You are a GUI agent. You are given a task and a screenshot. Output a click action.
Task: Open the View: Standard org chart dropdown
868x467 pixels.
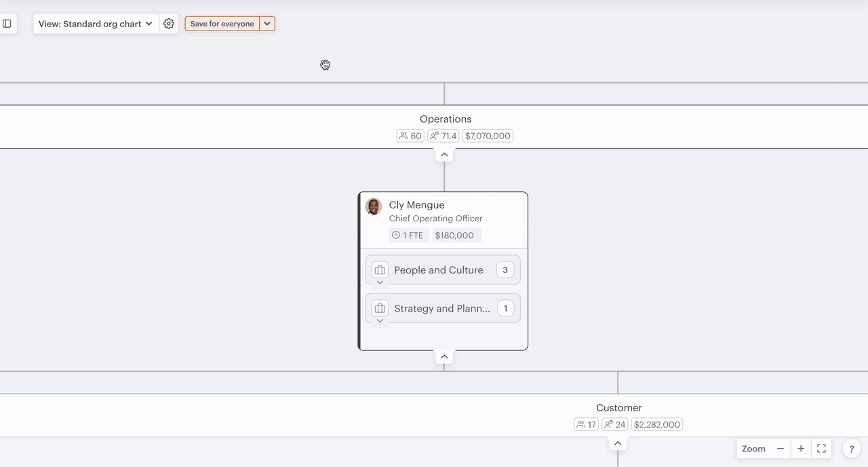[96, 24]
